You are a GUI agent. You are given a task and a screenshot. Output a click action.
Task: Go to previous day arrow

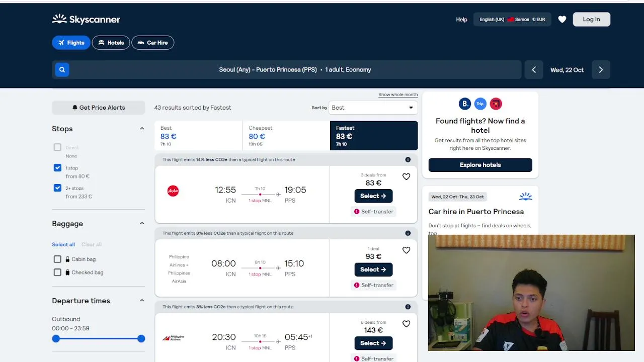pos(534,70)
